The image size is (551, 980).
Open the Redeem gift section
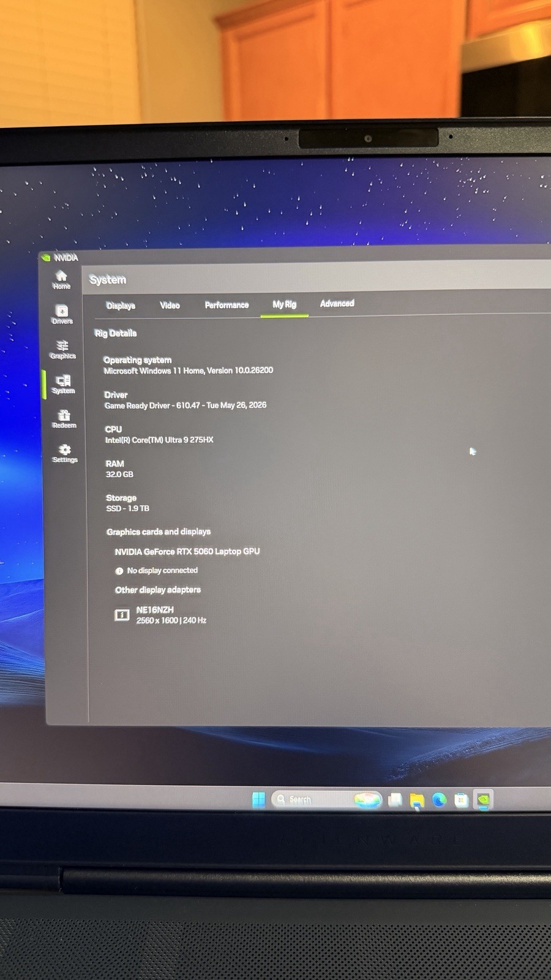[64, 419]
